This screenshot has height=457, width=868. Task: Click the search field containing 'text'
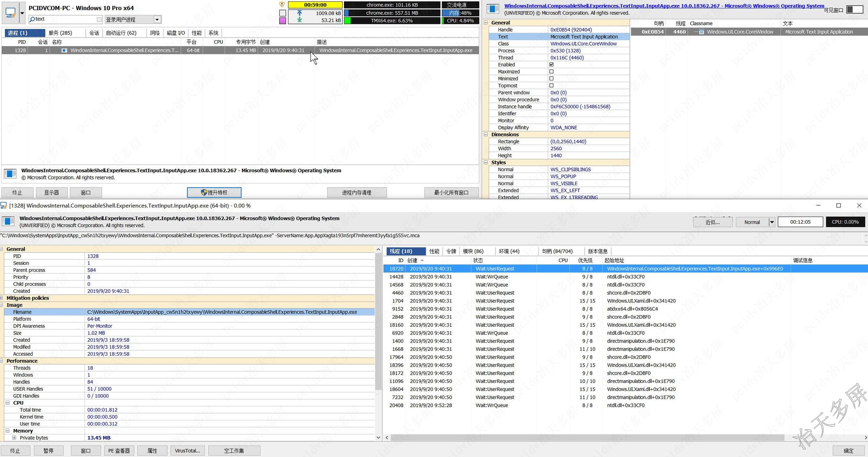[x=66, y=19]
